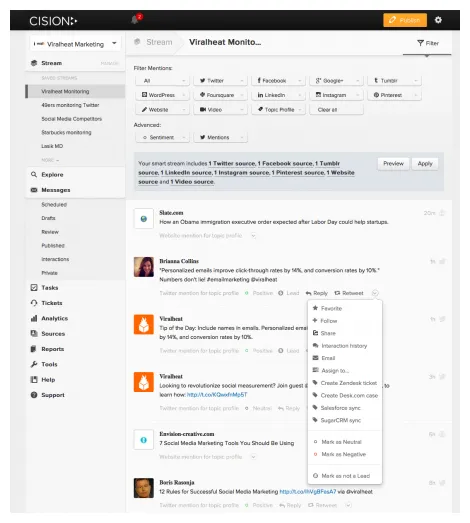Choose Create Zendesk ticket
Viewport: 470px width, 523px height.
[345, 383]
